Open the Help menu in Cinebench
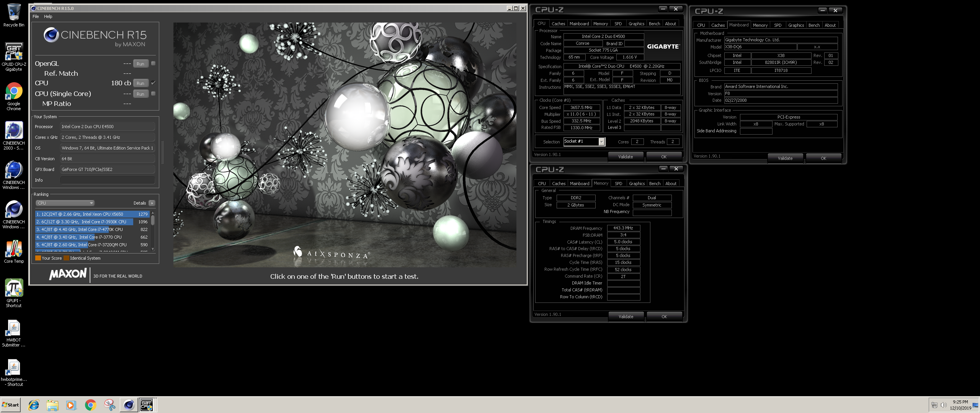980x413 pixels. [48, 16]
